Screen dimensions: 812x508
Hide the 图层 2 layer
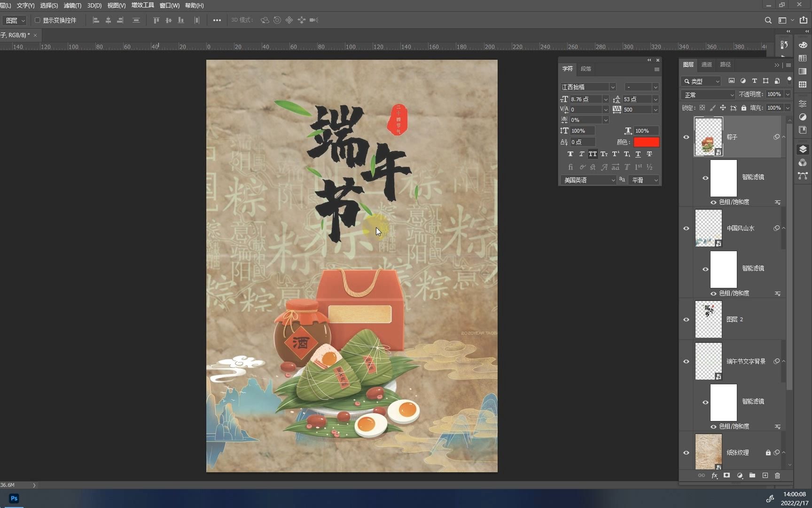(686, 319)
